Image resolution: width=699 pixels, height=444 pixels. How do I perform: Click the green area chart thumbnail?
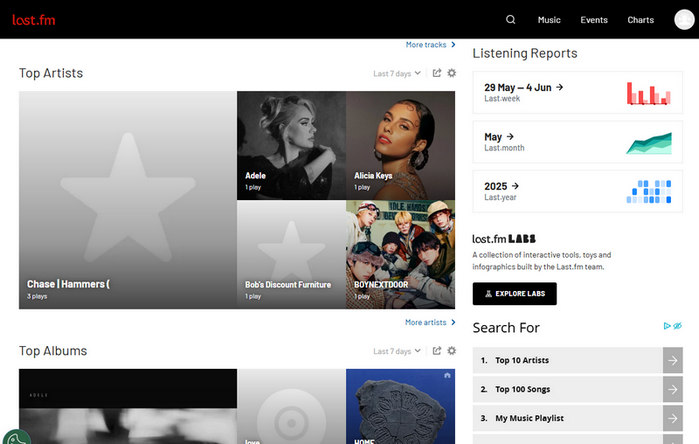pyautogui.click(x=649, y=143)
